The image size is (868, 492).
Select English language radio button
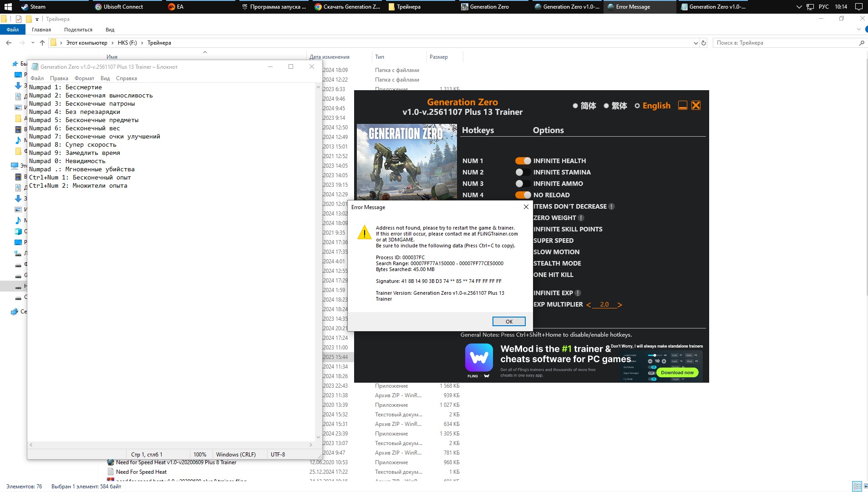pyautogui.click(x=637, y=106)
